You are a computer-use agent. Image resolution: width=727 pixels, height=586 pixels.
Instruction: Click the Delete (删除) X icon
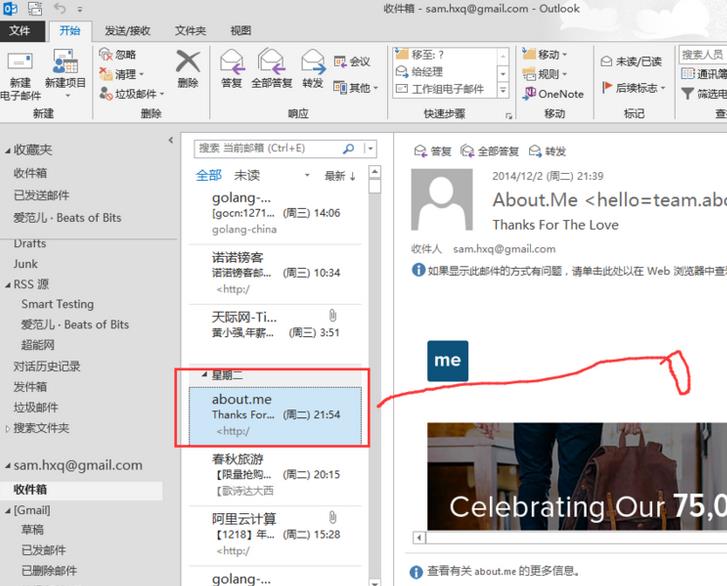pos(188,61)
